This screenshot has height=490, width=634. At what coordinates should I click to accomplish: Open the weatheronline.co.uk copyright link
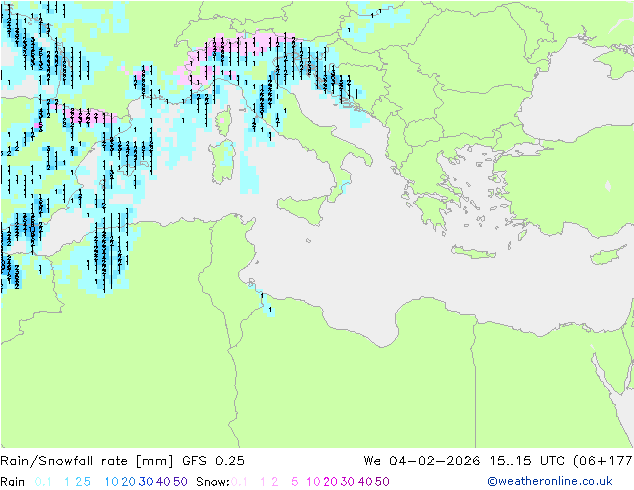point(550,481)
